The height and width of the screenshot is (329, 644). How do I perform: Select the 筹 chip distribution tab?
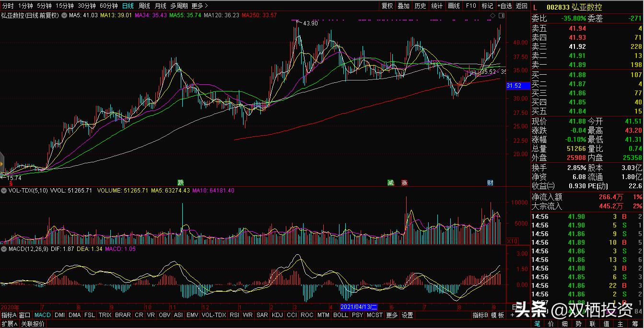(635, 324)
